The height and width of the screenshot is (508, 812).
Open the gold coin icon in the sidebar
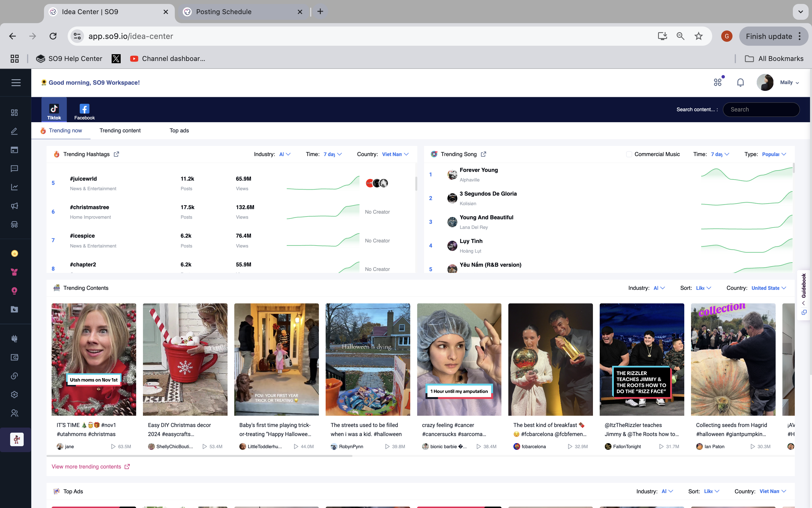14,253
